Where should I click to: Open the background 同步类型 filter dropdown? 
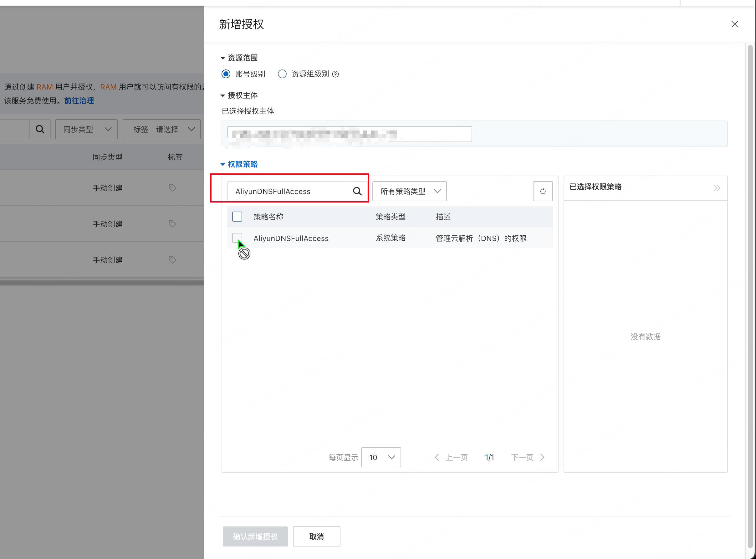(86, 129)
